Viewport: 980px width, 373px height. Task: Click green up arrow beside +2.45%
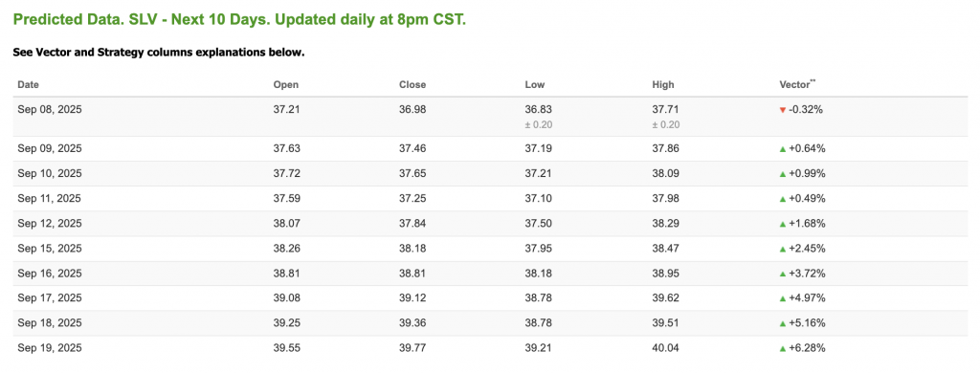[782, 249]
